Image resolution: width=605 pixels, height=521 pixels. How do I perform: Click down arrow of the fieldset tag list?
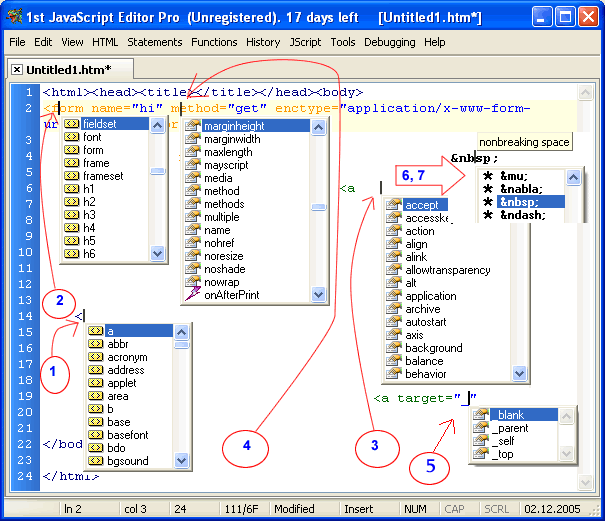pos(157,254)
